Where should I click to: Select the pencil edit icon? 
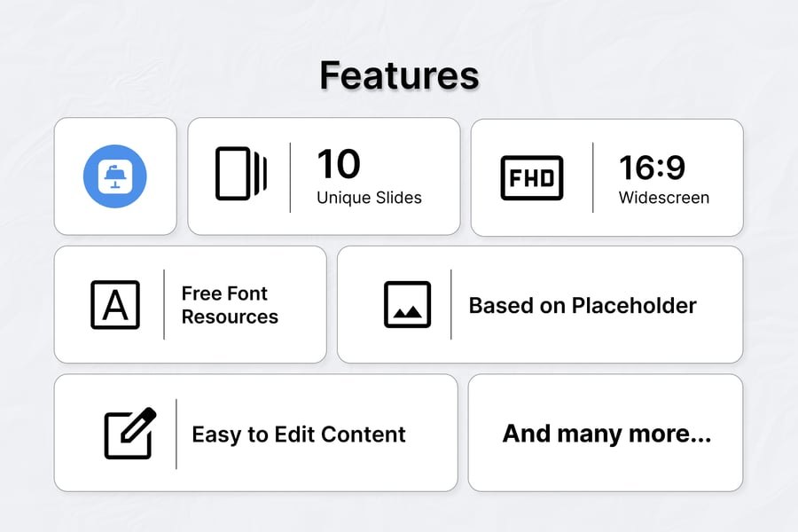point(130,433)
